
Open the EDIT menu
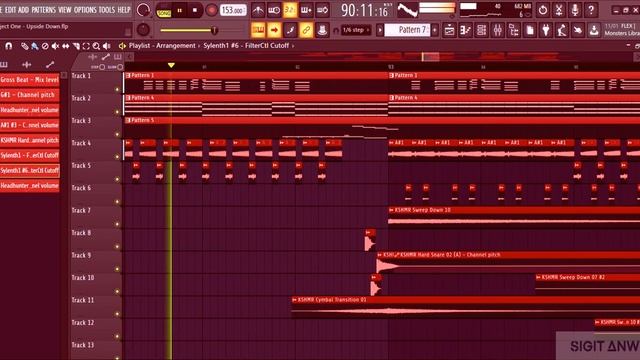10,9
